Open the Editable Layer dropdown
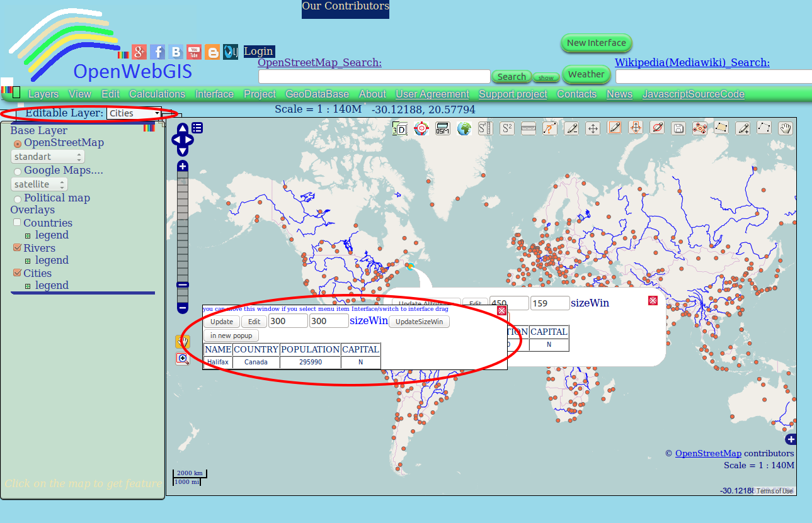 (x=134, y=113)
